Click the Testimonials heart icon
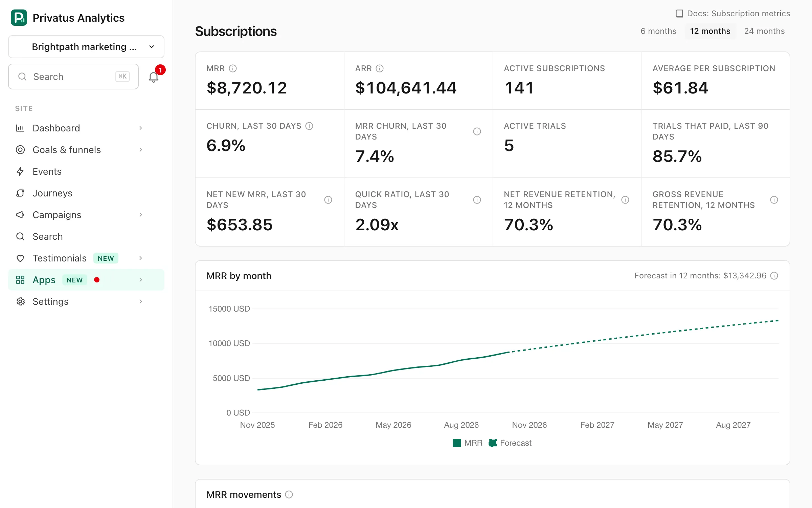Image resolution: width=812 pixels, height=508 pixels. pyautogui.click(x=20, y=258)
